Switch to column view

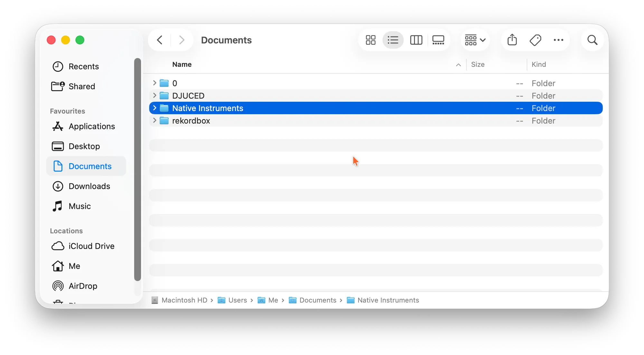point(416,40)
